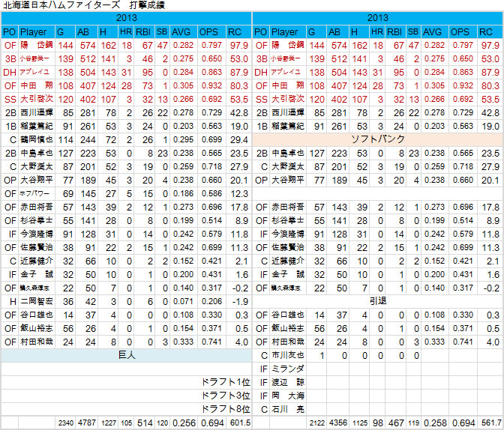Click the right-hand table's 2013 header
504x430 pixels.
[378, 18]
